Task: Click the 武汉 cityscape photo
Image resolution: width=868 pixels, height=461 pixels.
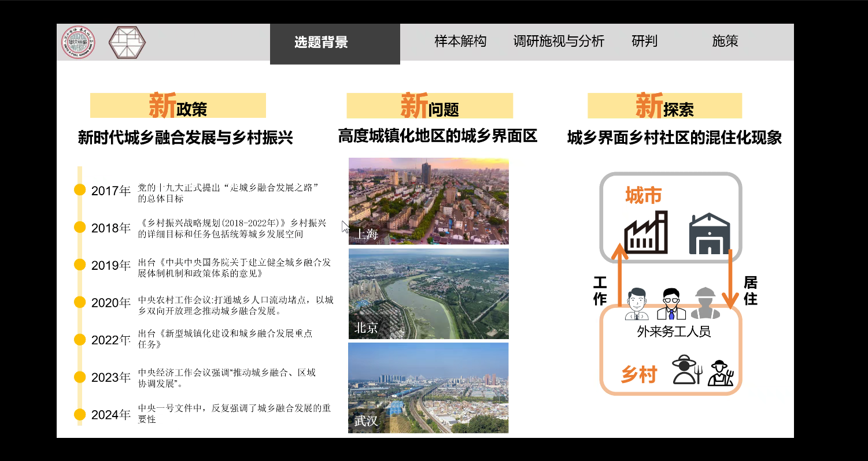Action: coord(429,388)
